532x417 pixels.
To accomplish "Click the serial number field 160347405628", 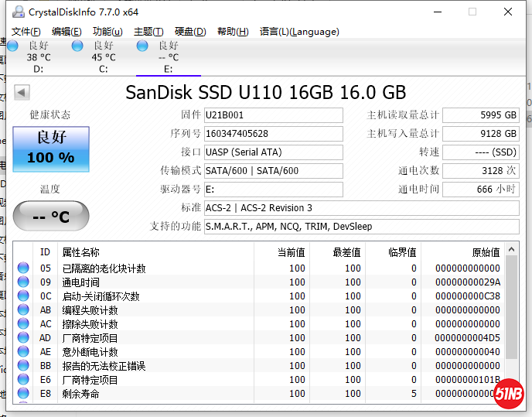I will 272,134.
